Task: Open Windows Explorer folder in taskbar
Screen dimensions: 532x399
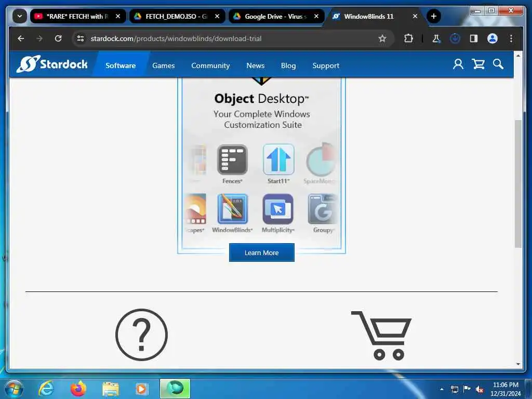Action: 110,389
